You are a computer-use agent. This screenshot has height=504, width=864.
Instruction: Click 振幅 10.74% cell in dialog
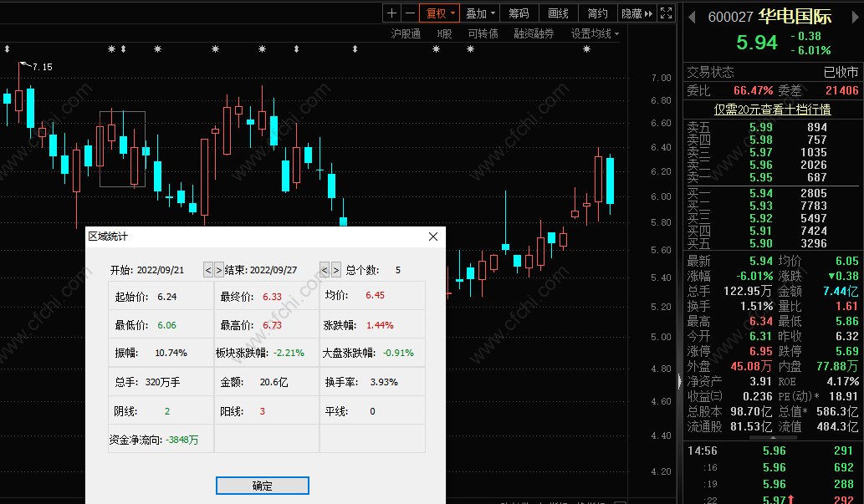tap(161, 353)
